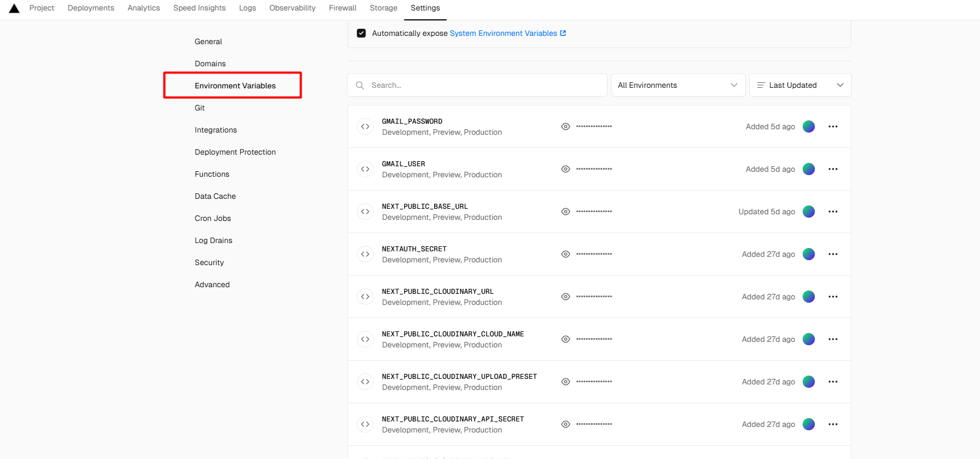Screen dimensions: 980x459
Task: Click the Vercel triangle logo
Action: point(14,8)
